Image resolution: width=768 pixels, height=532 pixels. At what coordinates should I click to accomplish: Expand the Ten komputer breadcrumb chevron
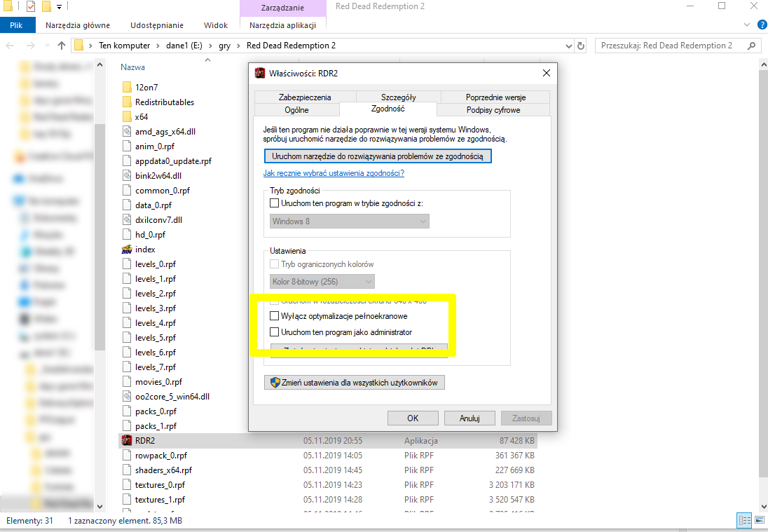pyautogui.click(x=158, y=46)
